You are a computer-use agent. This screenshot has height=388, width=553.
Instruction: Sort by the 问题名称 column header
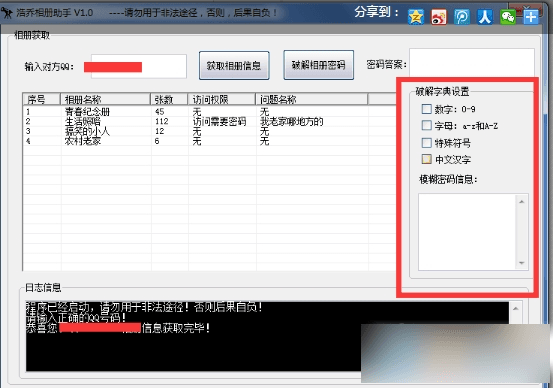pos(311,99)
